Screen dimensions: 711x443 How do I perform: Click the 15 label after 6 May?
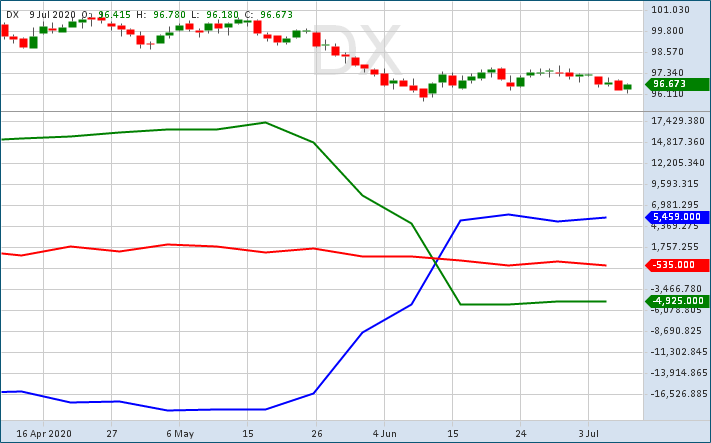[x=248, y=434]
